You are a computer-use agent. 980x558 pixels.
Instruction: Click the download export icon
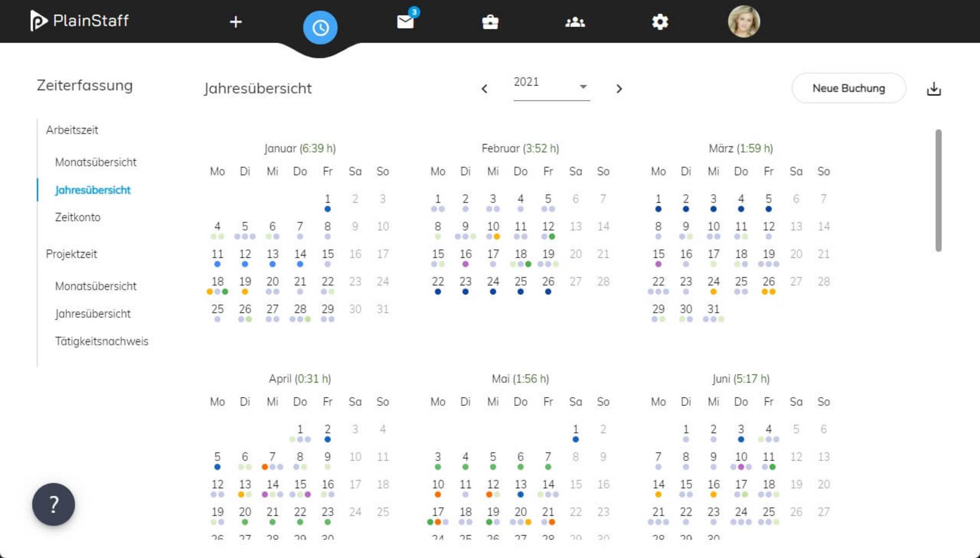934,89
